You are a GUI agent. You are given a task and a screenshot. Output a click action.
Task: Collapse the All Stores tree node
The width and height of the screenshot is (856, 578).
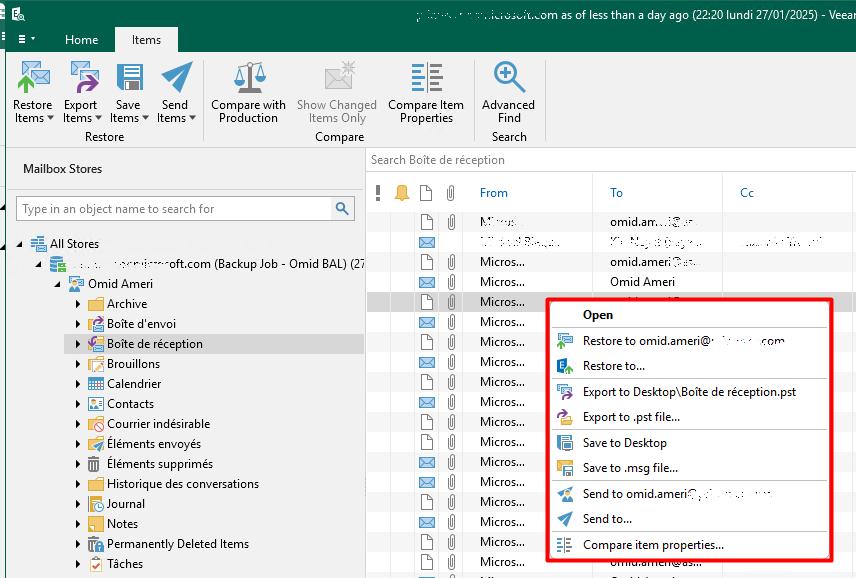point(20,244)
